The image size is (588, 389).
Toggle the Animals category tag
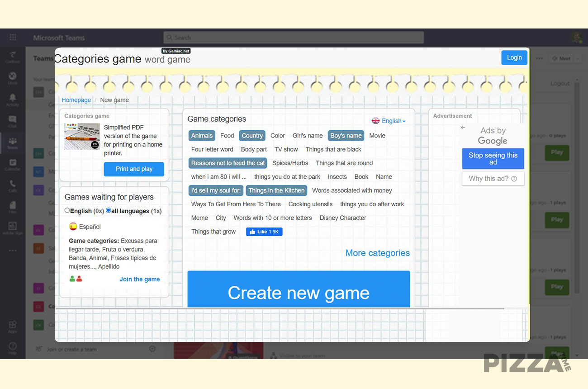point(202,135)
